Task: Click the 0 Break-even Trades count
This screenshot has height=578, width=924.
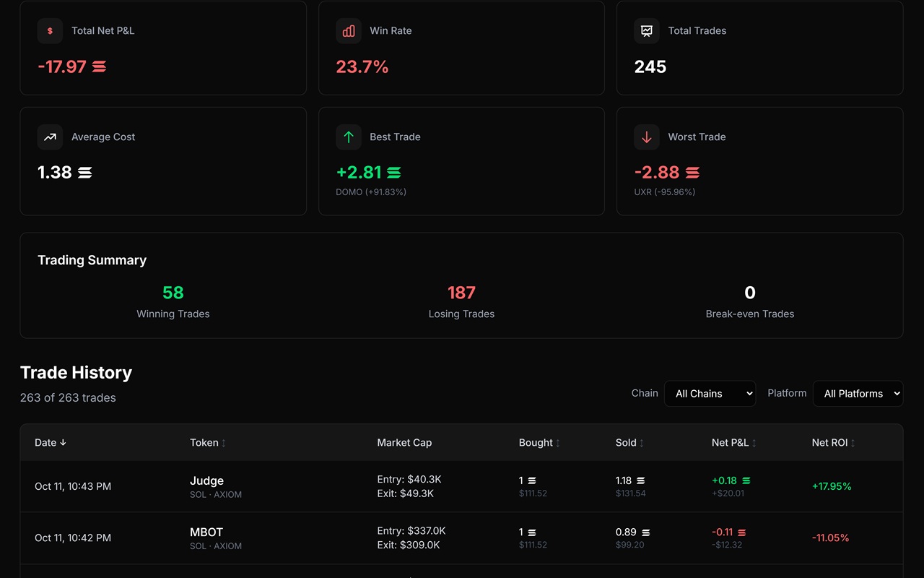Action: (750, 293)
